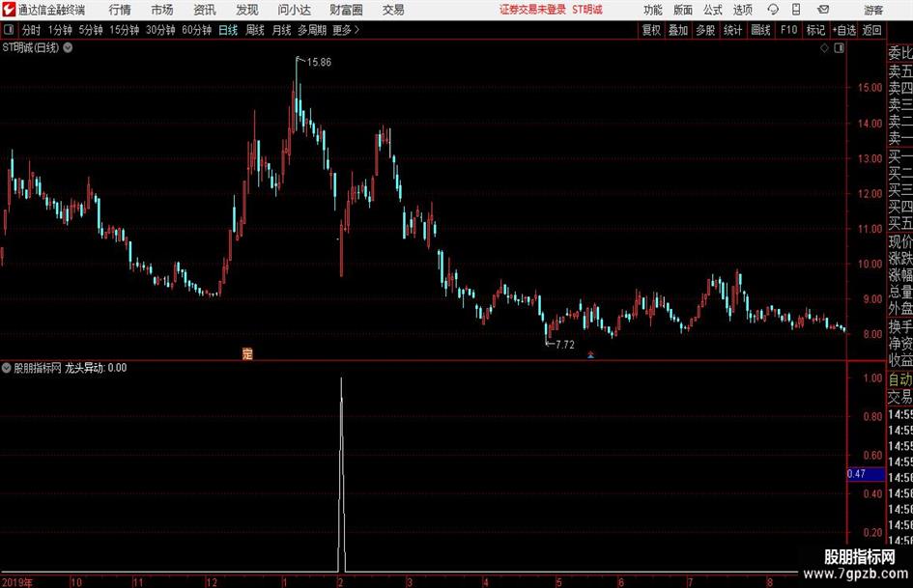Click the 15.86 high price label

point(319,63)
